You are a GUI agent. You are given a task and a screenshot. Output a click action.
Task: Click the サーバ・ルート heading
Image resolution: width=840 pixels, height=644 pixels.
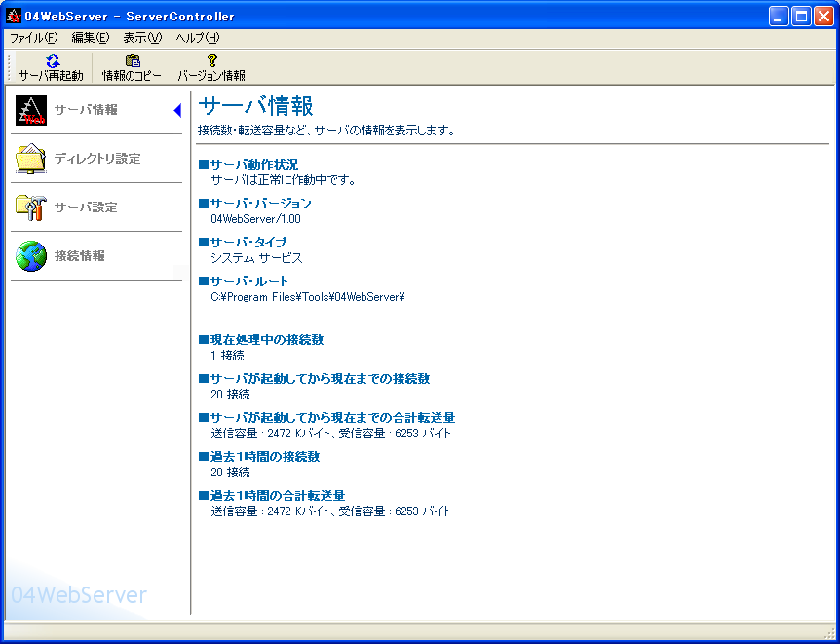[x=244, y=282]
